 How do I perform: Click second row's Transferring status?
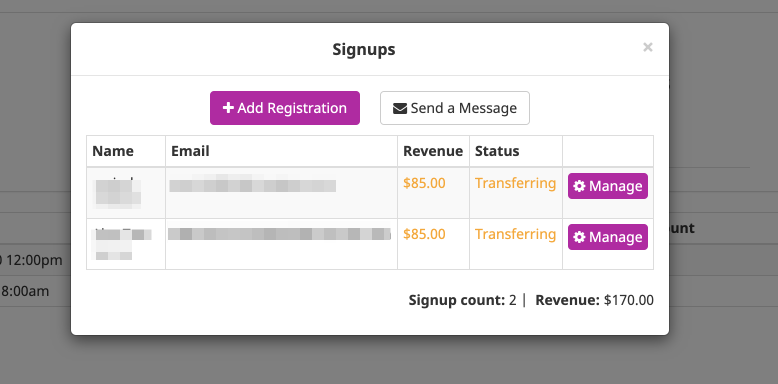[x=516, y=234]
